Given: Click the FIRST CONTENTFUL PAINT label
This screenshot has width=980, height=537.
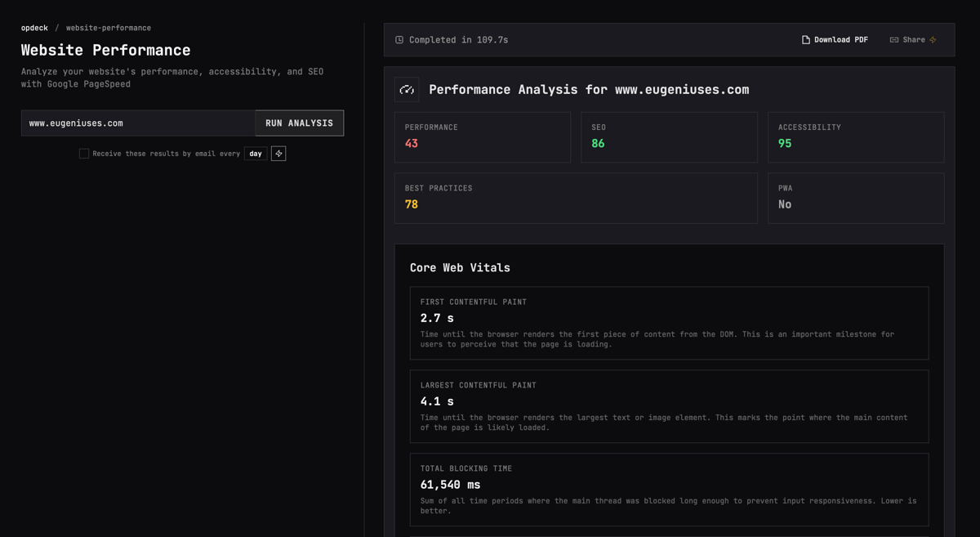Looking at the screenshot, I should click(x=474, y=302).
